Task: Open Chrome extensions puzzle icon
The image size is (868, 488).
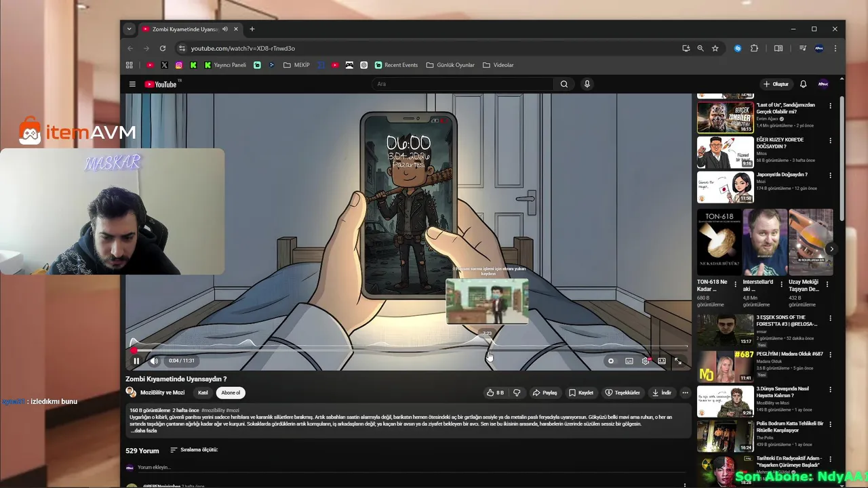Action: tap(754, 48)
